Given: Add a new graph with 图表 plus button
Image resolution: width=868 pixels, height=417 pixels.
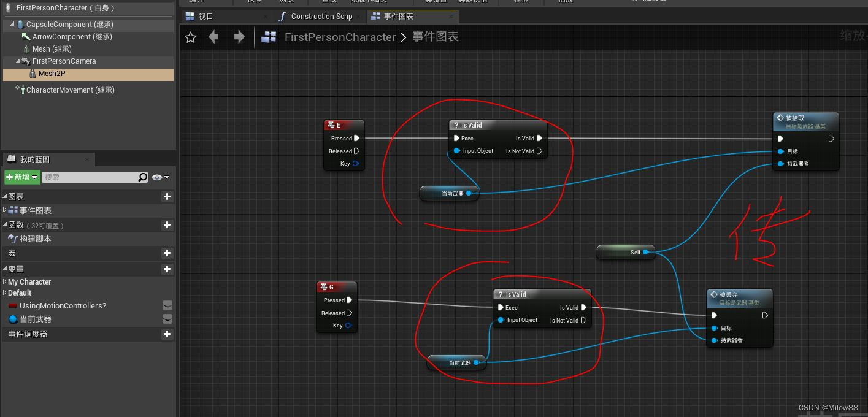Looking at the screenshot, I should point(167,197).
